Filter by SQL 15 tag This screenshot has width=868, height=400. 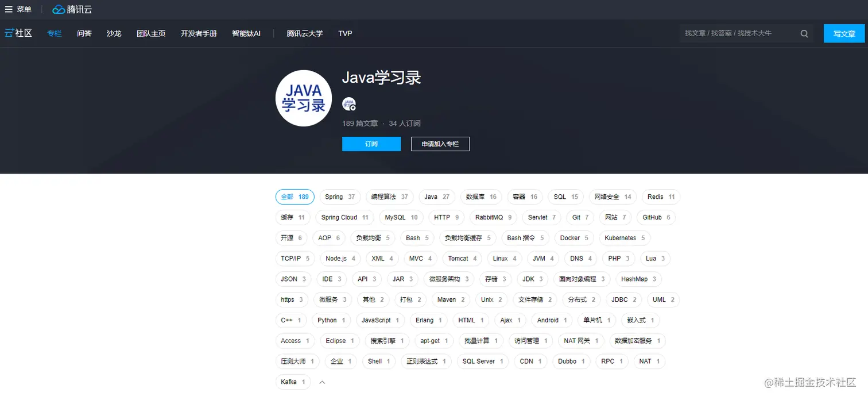point(565,197)
